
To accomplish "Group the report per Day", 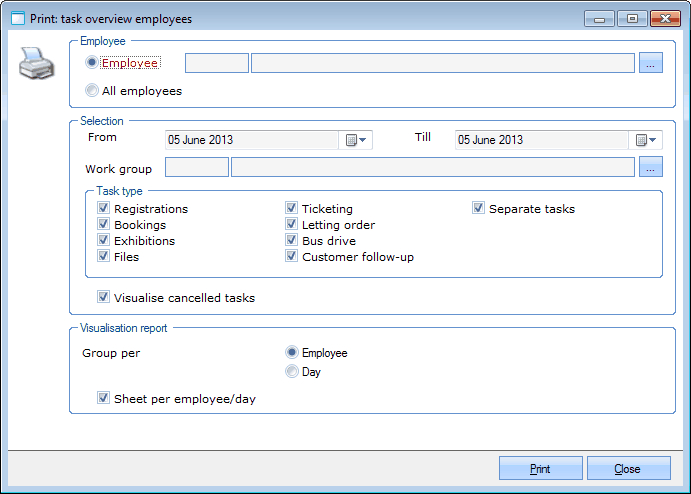I will [292, 372].
